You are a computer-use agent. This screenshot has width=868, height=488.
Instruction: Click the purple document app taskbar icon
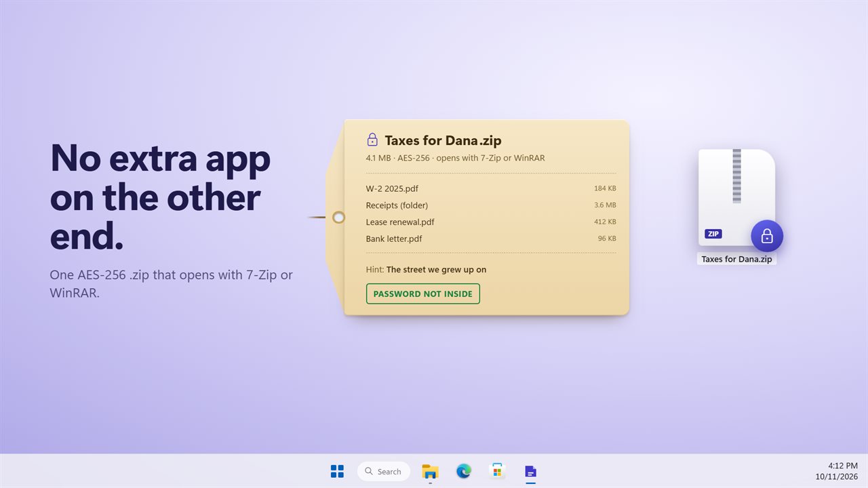pyautogui.click(x=530, y=471)
